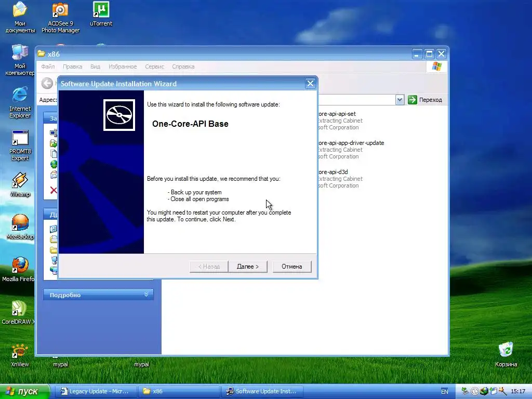This screenshot has height=399, width=532.
Task: Switch to x86 folder taskbar button
Action: click(x=179, y=391)
